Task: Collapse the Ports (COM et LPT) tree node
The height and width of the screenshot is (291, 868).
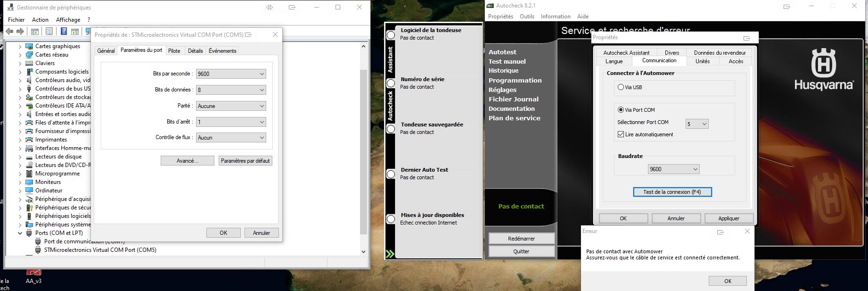Action: (x=20, y=233)
